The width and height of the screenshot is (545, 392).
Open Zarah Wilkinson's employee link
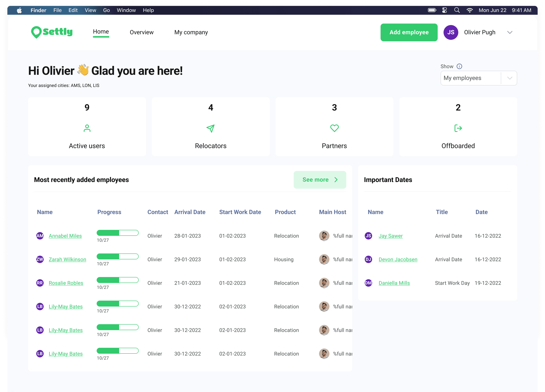pos(67,259)
